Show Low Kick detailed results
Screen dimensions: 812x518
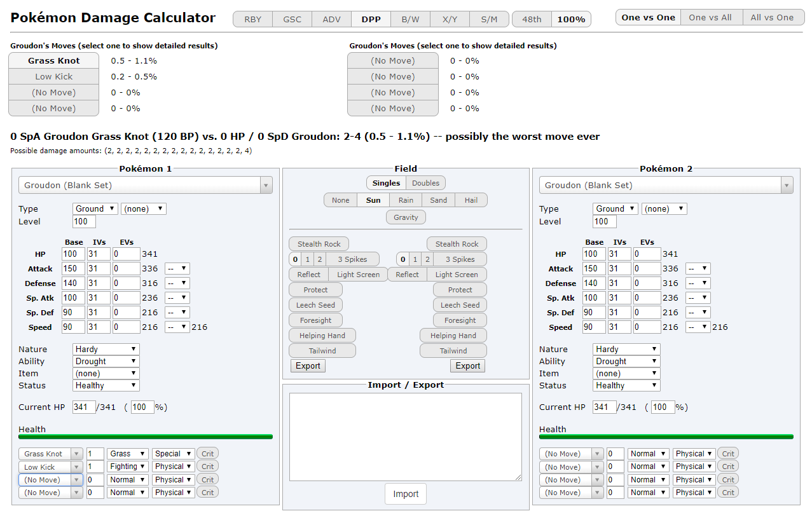click(x=54, y=77)
